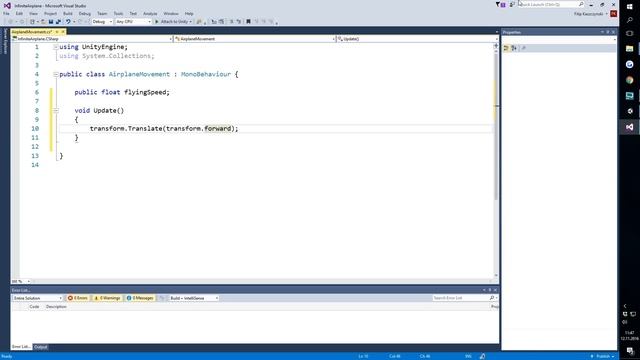
Task: Click the highlighted word forward on line 10
Action: (x=217, y=129)
